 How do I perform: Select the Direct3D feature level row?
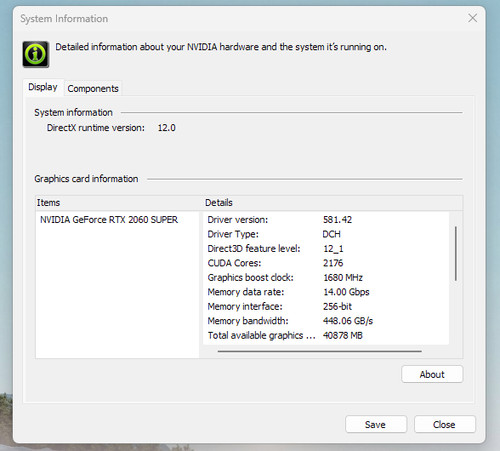[326, 249]
